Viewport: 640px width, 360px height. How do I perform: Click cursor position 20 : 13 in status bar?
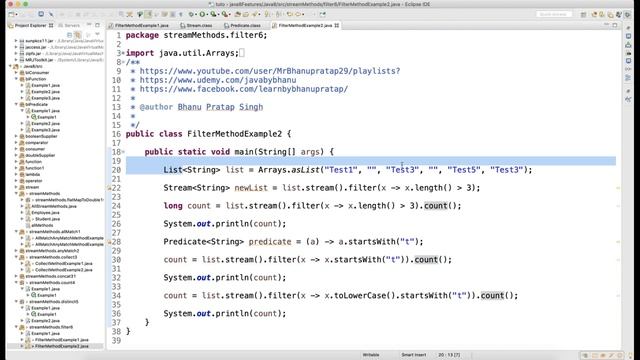(449, 355)
